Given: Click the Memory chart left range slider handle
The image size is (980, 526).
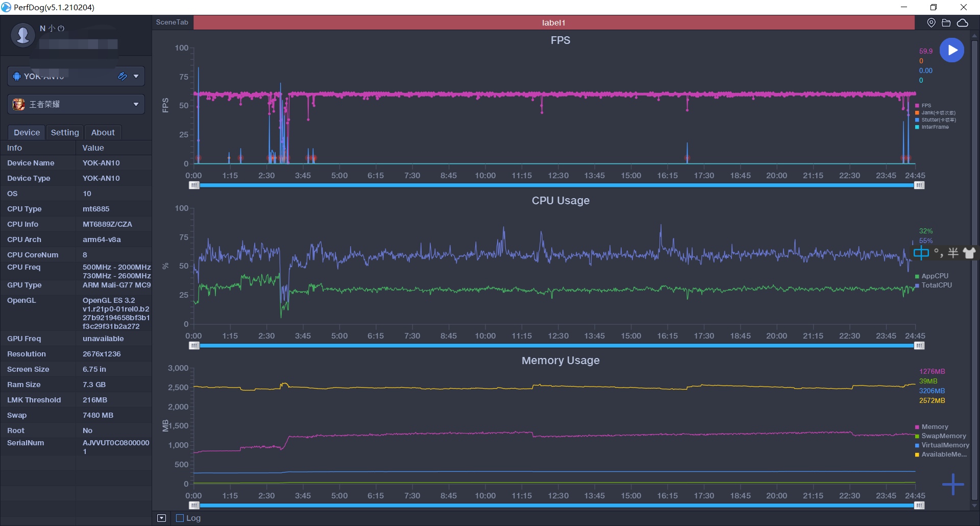Looking at the screenshot, I should [x=194, y=506].
